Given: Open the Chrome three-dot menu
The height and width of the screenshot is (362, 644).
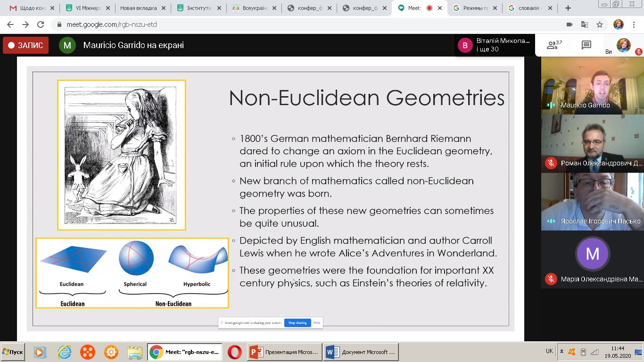Looking at the screenshot, I should point(635,25).
